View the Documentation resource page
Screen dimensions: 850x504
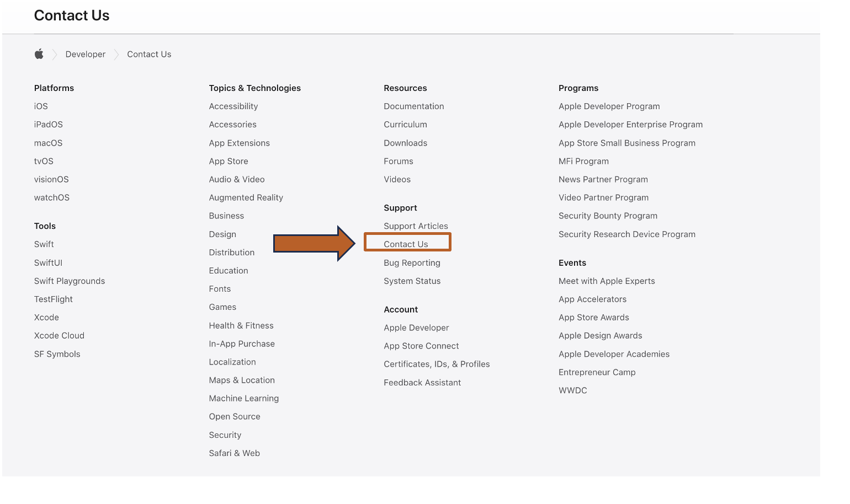pyautogui.click(x=413, y=106)
